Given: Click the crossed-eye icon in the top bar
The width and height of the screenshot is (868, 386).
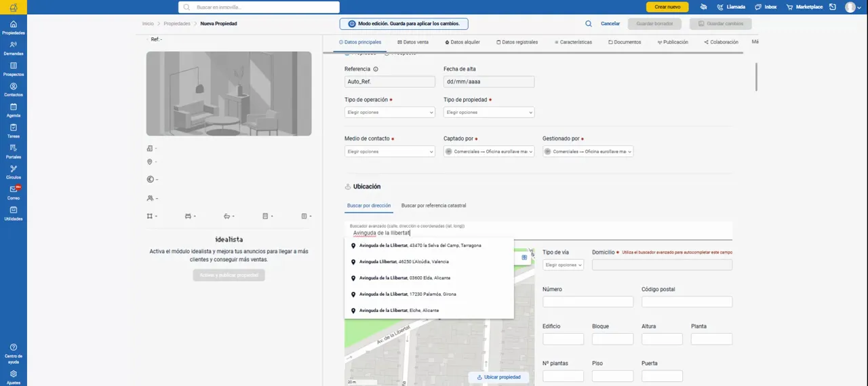Looking at the screenshot, I should tap(703, 7).
